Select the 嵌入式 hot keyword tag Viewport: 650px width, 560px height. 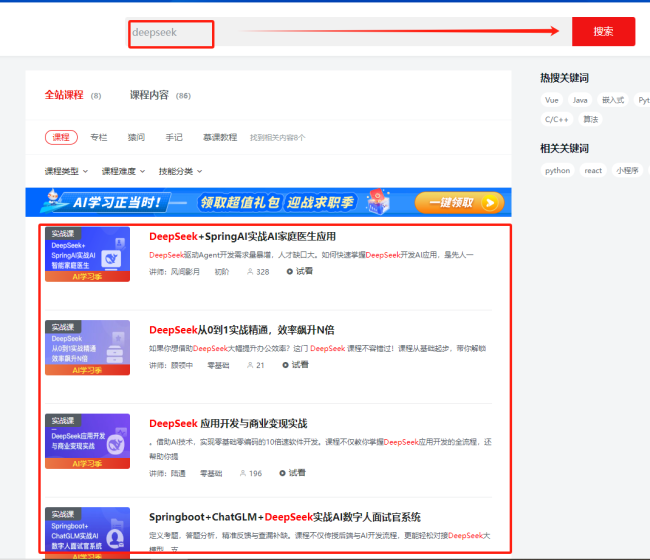pos(613,100)
